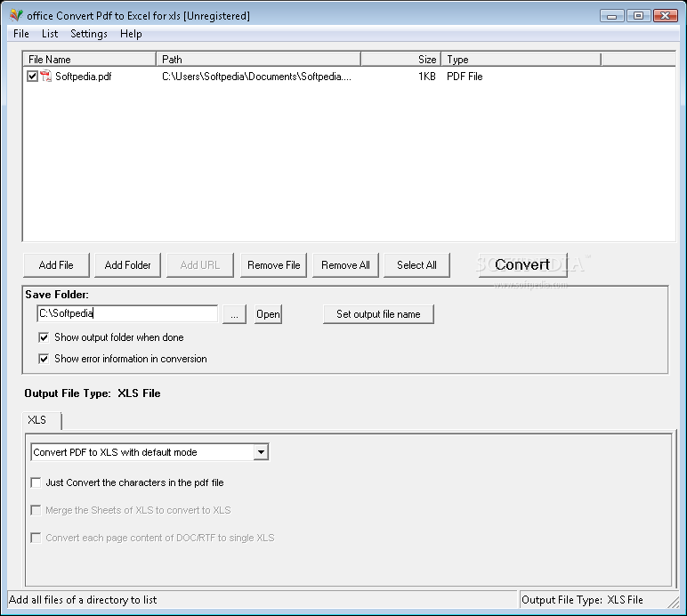The image size is (687, 616).
Task: Open the save folder with Open button
Action: click(x=268, y=314)
